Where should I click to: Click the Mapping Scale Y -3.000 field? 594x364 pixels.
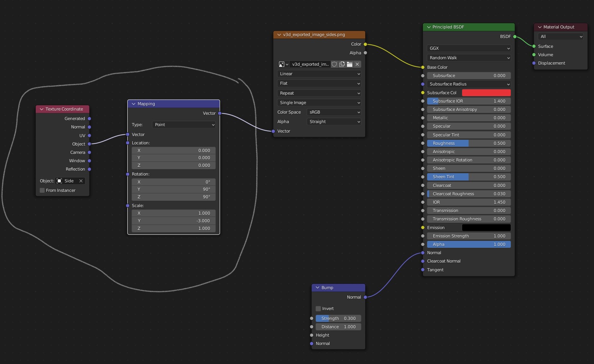(174, 221)
